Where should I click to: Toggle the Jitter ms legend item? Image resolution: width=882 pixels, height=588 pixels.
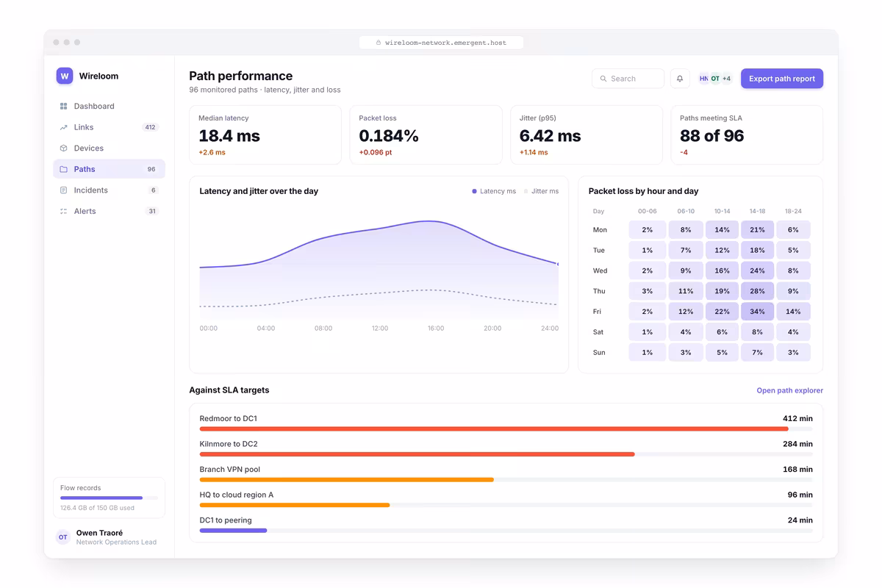[541, 191]
